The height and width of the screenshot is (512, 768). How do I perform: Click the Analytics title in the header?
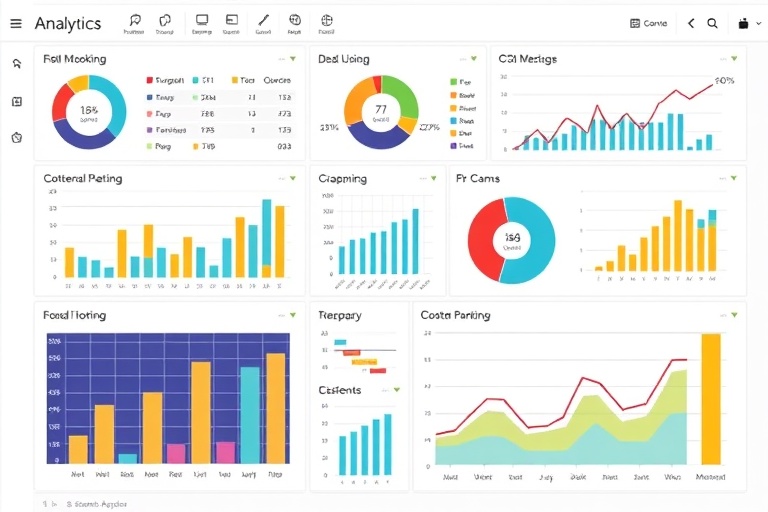pyautogui.click(x=67, y=23)
